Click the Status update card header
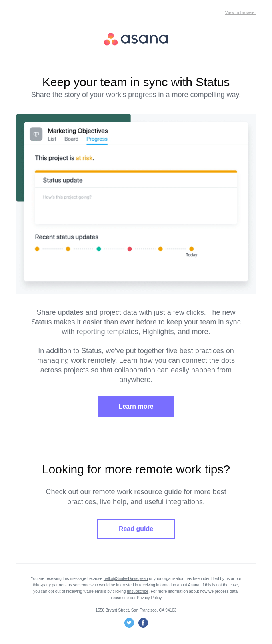The image size is (272, 644). (x=136, y=180)
